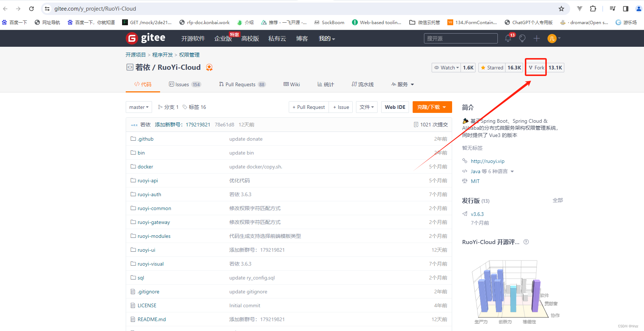This screenshot has height=331, width=644.
Task: Open browser profile icon
Action: coord(639,9)
